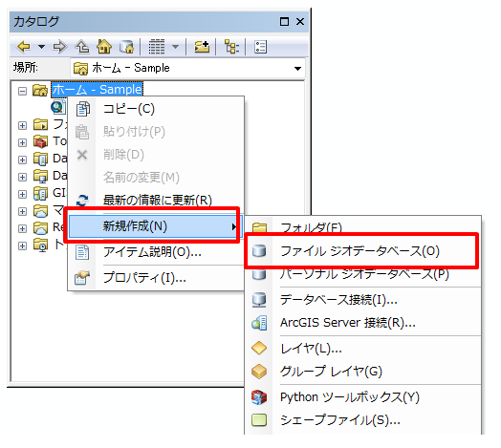Viewport: 501px width, 448px height.
Task: Select the ホーム - Sample tree item
Action: click(98, 90)
